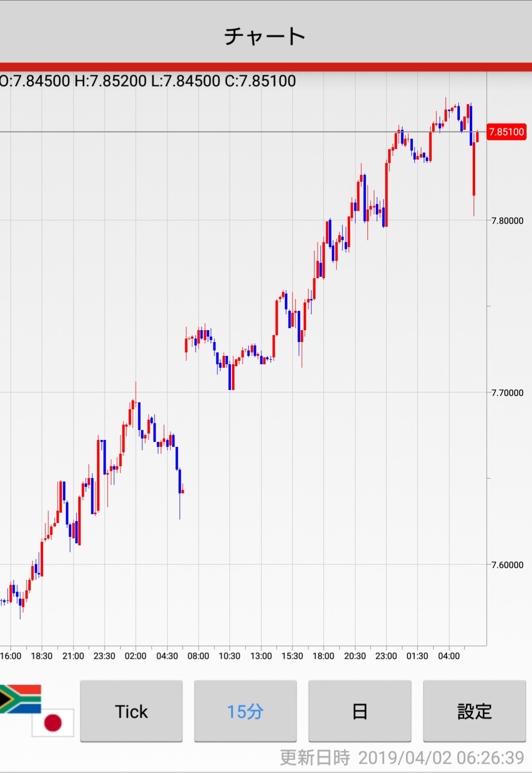Click the 7.70000 price axis label
The image size is (532, 773).
[507, 393]
